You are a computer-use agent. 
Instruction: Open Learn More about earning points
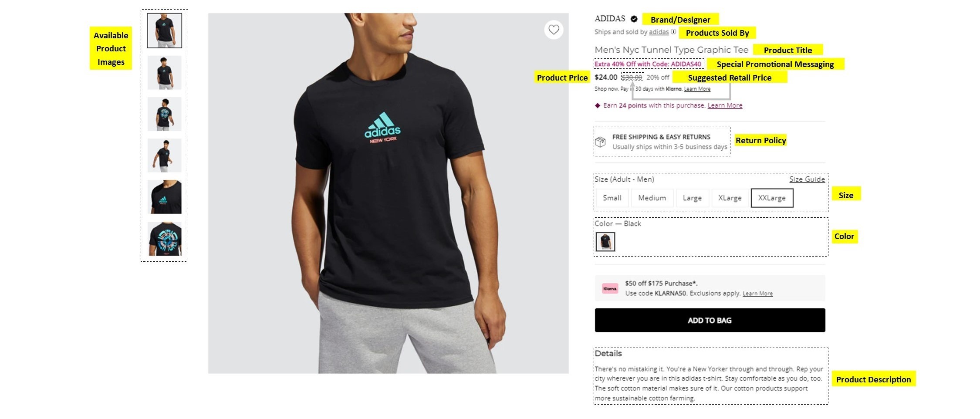pyautogui.click(x=725, y=105)
